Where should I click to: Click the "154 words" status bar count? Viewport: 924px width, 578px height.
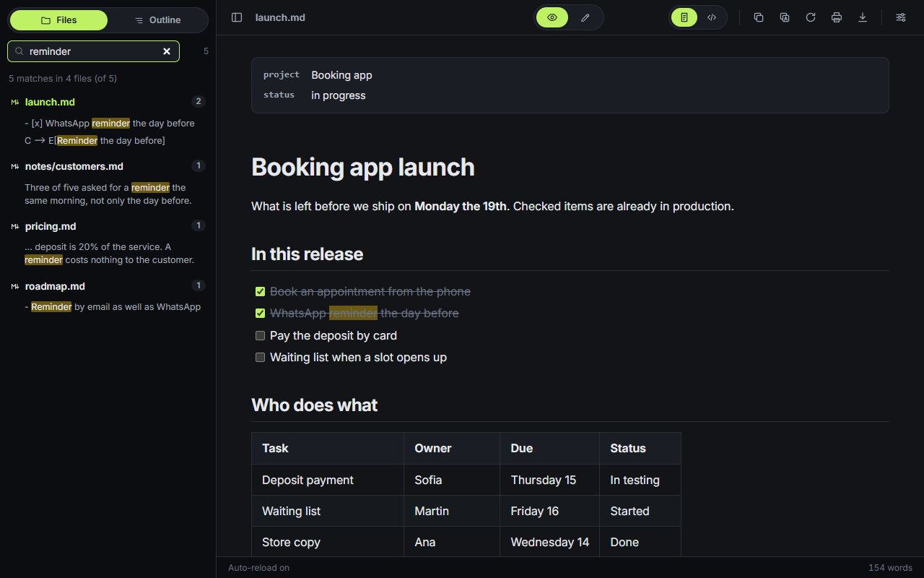tap(890, 568)
